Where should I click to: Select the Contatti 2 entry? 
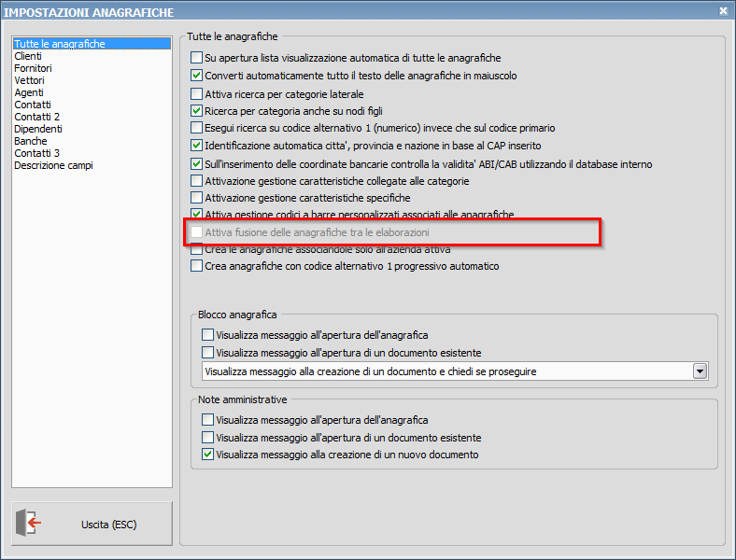pos(36,117)
